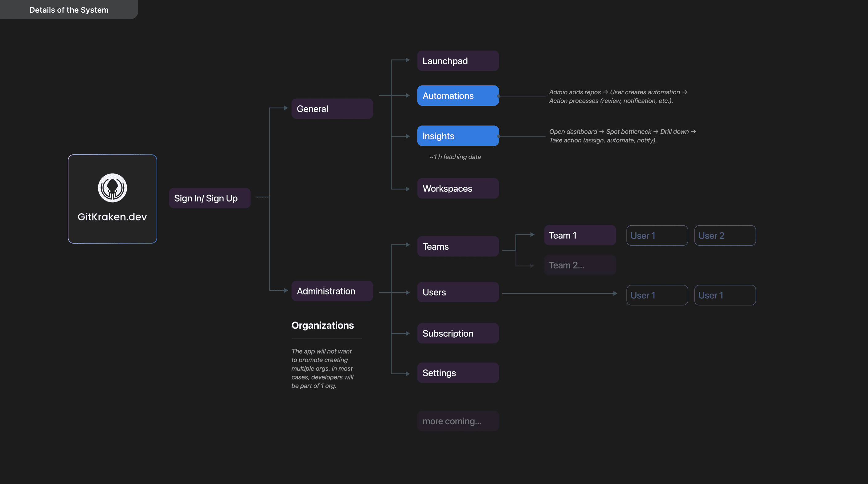The image size is (868, 484).
Task: Open the Settings node
Action: pyautogui.click(x=458, y=373)
